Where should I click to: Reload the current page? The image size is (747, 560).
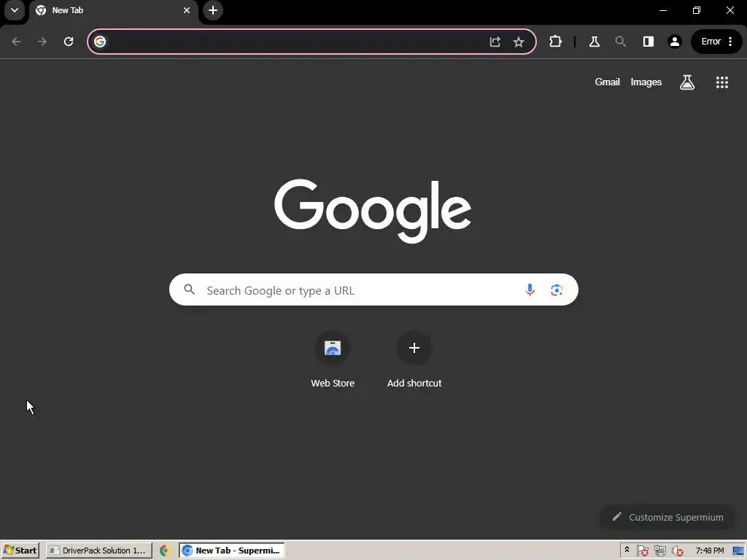(x=69, y=42)
